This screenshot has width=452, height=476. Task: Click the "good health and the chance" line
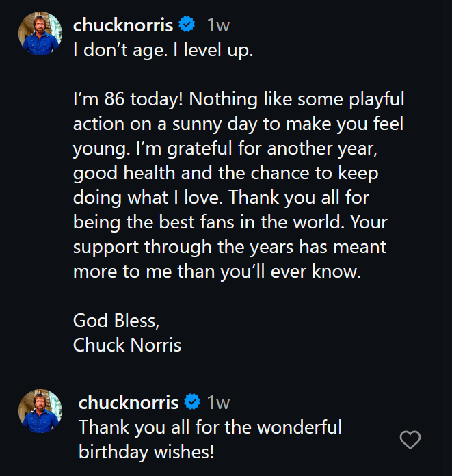pyautogui.click(x=226, y=173)
